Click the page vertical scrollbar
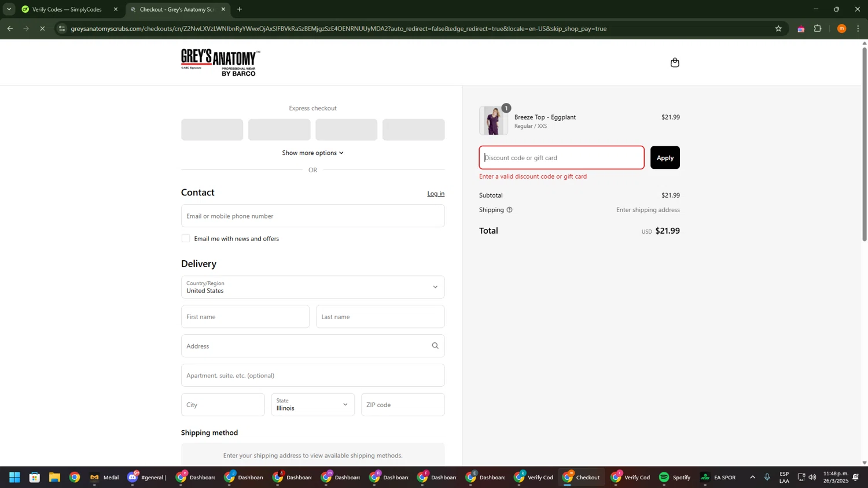868x488 pixels. [x=865, y=145]
